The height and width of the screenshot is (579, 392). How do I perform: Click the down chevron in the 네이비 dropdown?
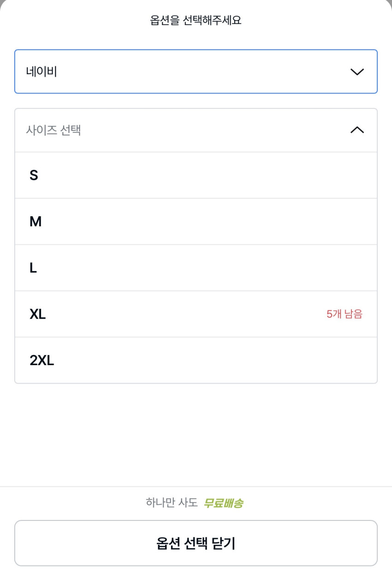point(357,72)
